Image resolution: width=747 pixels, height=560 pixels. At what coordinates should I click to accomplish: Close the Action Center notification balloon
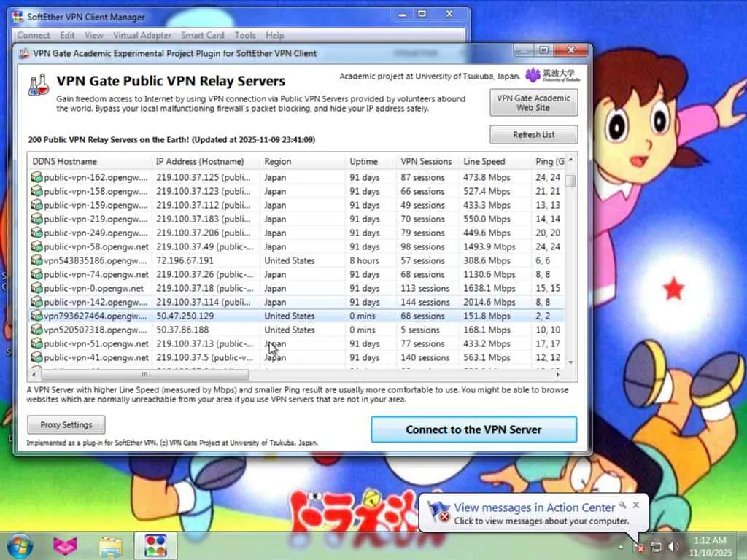click(x=636, y=505)
